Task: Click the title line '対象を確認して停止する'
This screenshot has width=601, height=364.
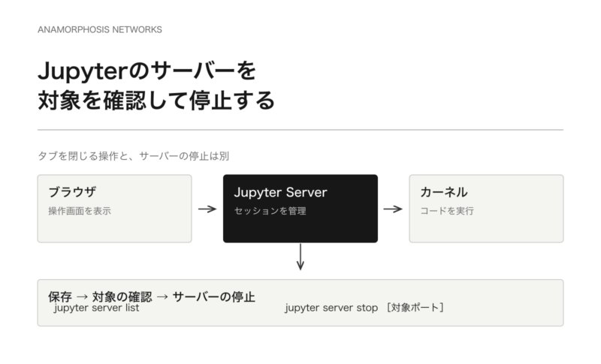Action: (156, 101)
